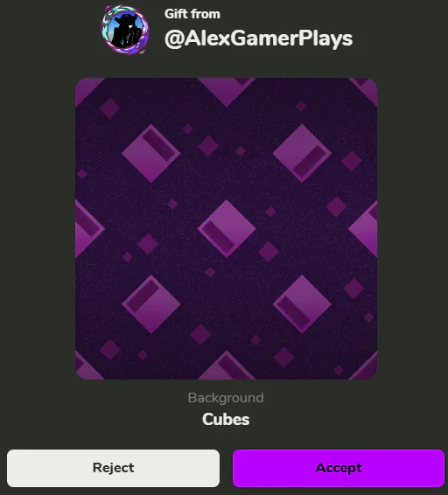448x495 pixels.
Task: Click the lower-right large cube in preview
Action: [x=302, y=304]
